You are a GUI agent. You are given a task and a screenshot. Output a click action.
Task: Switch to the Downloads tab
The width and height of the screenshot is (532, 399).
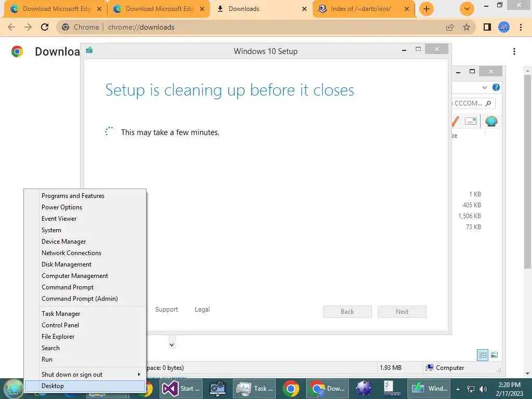click(x=261, y=9)
